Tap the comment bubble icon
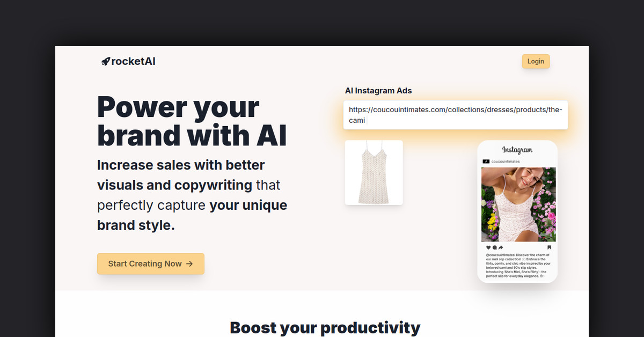 (x=495, y=247)
